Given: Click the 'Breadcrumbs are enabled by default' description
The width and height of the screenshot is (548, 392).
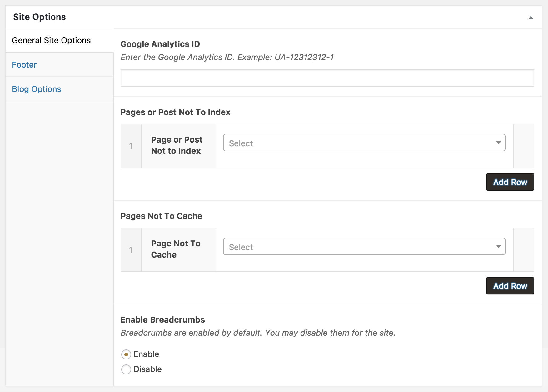Looking at the screenshot, I should (x=258, y=333).
